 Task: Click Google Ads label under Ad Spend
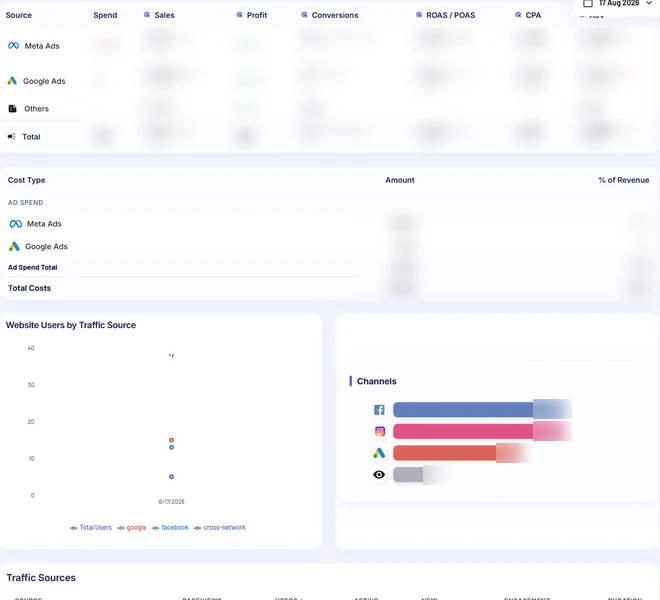tap(46, 246)
